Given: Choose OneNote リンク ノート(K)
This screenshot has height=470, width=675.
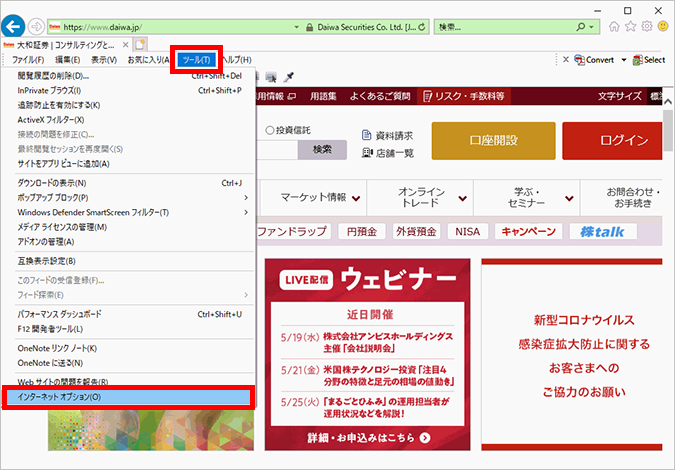Looking at the screenshot, I should click(x=129, y=348).
